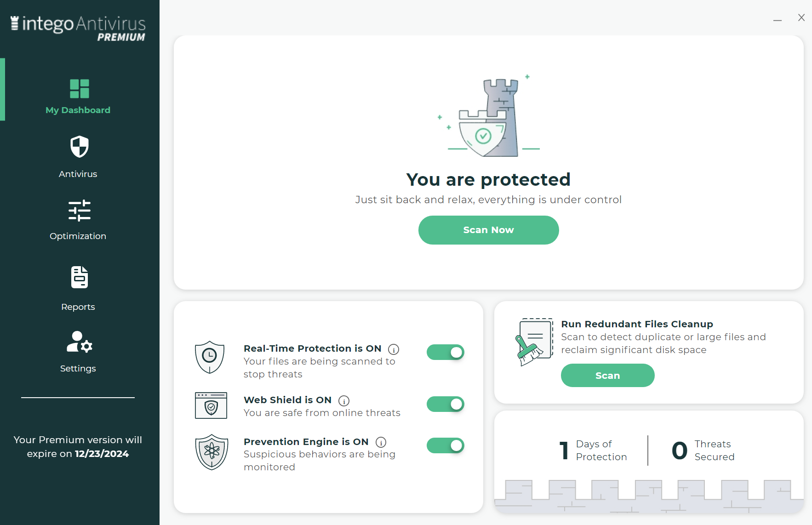Click the Real-Time Protection clock-shield icon
This screenshot has width=812, height=525.
click(210, 357)
